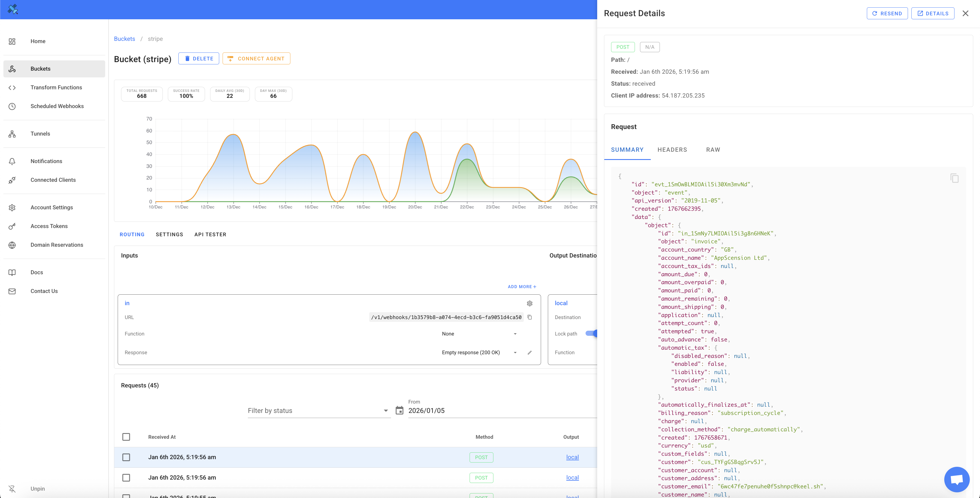Edit the empty response configuration
This screenshot has width=980, height=498.
click(530, 352)
